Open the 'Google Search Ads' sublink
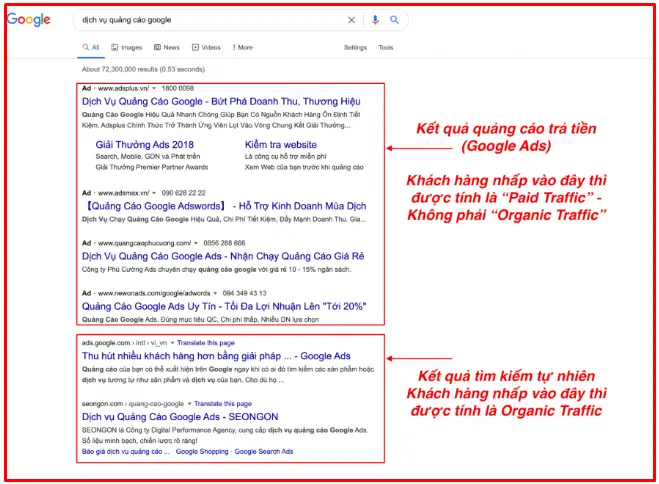Image resolution: width=659 pixels, height=484 pixels. pyautogui.click(x=264, y=452)
